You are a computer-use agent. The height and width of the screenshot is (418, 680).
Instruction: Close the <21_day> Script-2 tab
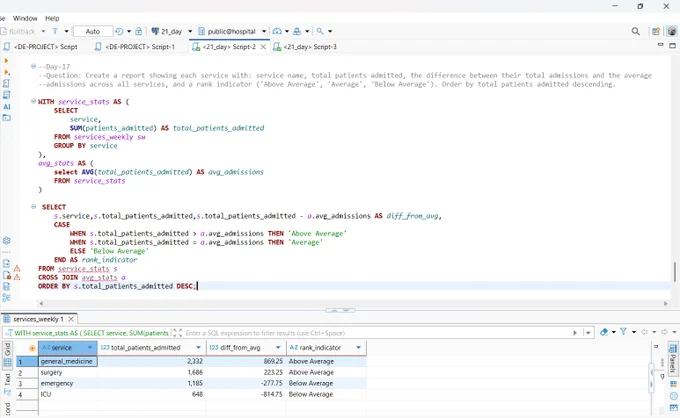(263, 47)
